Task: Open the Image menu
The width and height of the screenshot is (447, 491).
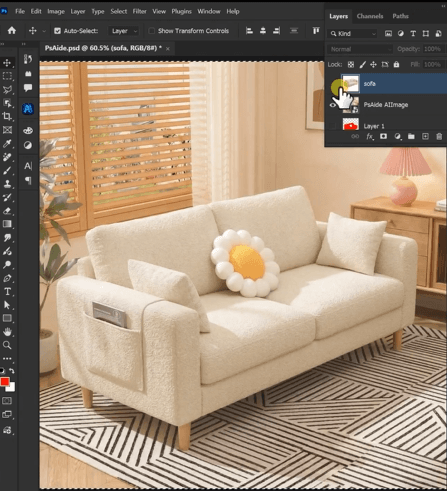Action: [56, 11]
